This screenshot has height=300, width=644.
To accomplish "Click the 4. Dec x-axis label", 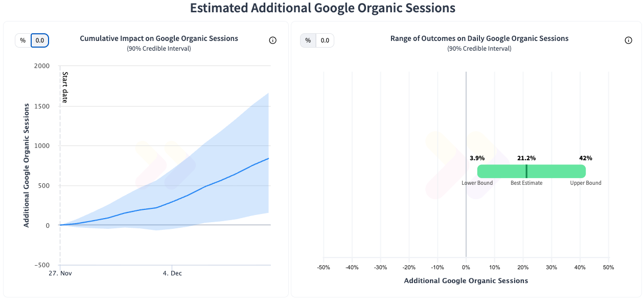I will [x=172, y=273].
